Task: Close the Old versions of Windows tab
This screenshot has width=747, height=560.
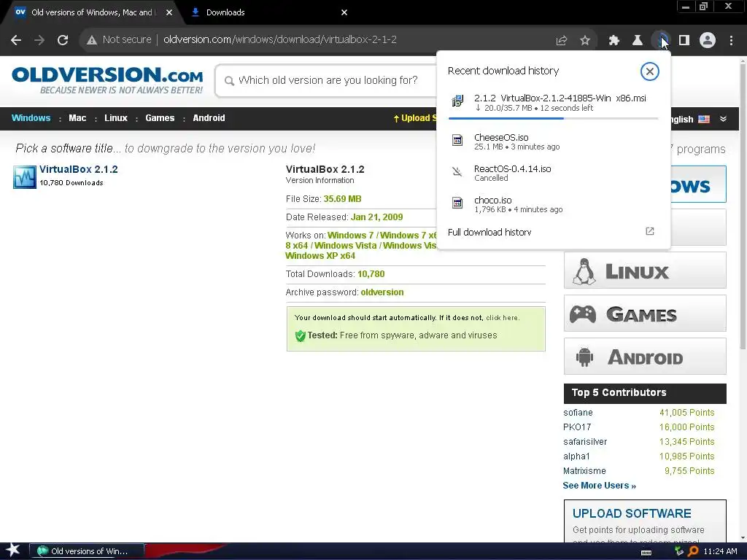Action: click(x=169, y=12)
